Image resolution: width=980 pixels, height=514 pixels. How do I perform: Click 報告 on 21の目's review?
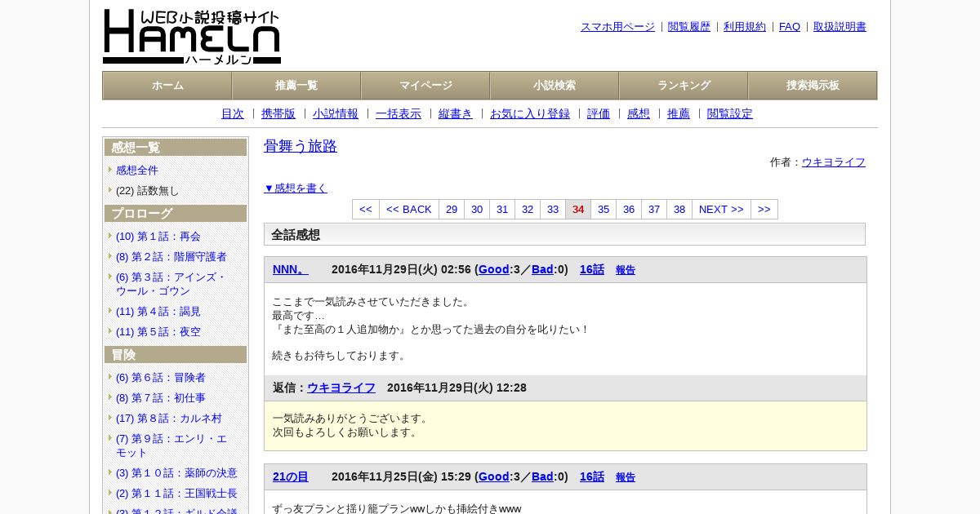point(626,477)
